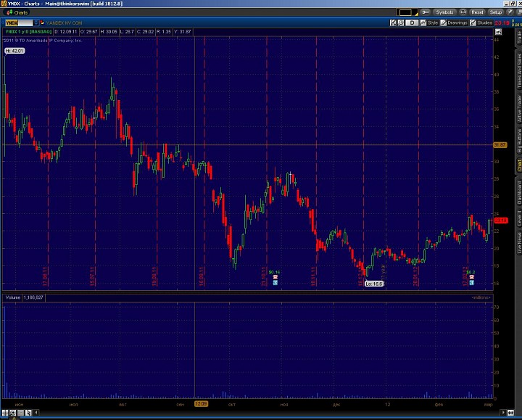
Task: Open the Live News sidebar tab
Action: click(x=519, y=243)
